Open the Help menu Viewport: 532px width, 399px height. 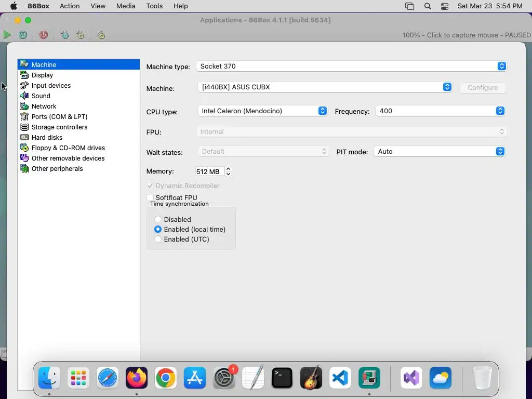click(180, 6)
